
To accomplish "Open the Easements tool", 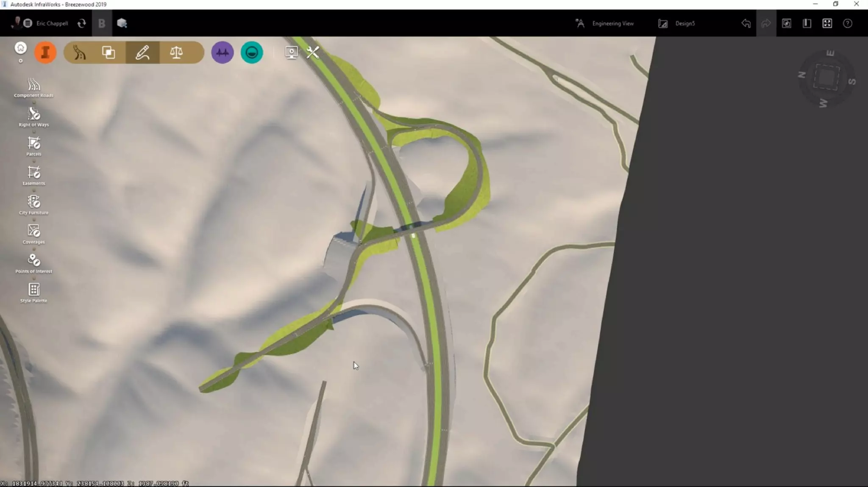I will (33, 173).
